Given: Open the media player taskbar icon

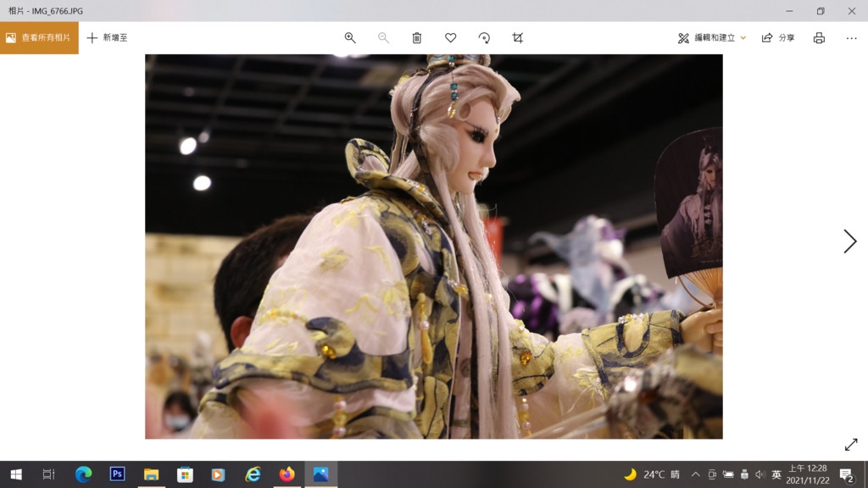Looking at the screenshot, I should [x=218, y=474].
